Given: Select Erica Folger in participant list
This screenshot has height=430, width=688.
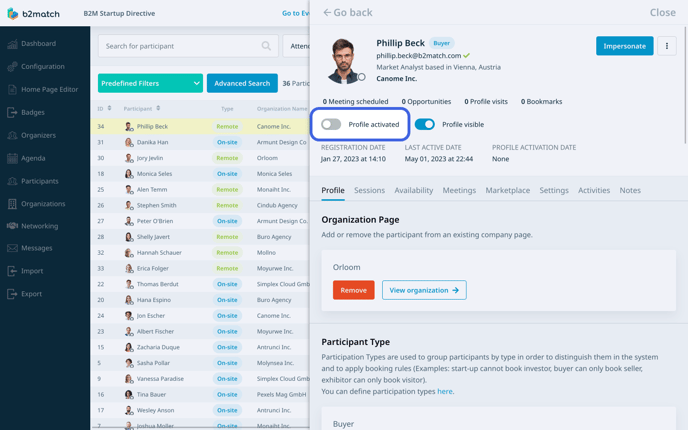Looking at the screenshot, I should tap(152, 268).
